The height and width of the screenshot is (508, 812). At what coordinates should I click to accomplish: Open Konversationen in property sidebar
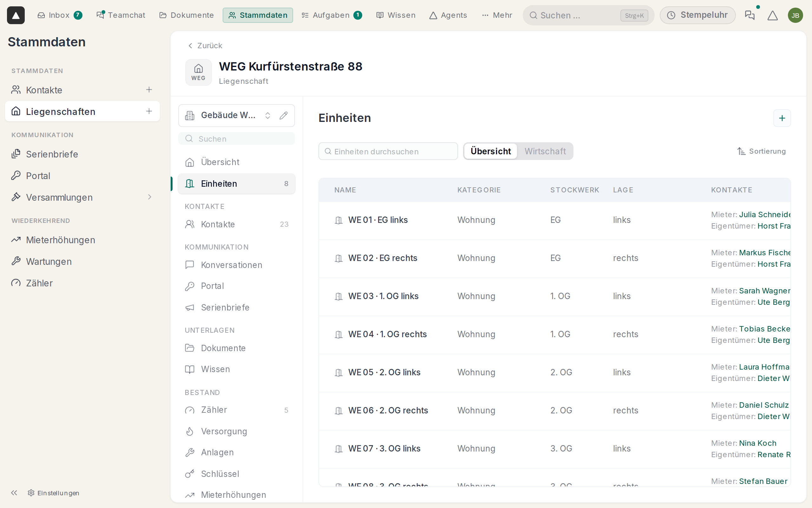pos(236,265)
